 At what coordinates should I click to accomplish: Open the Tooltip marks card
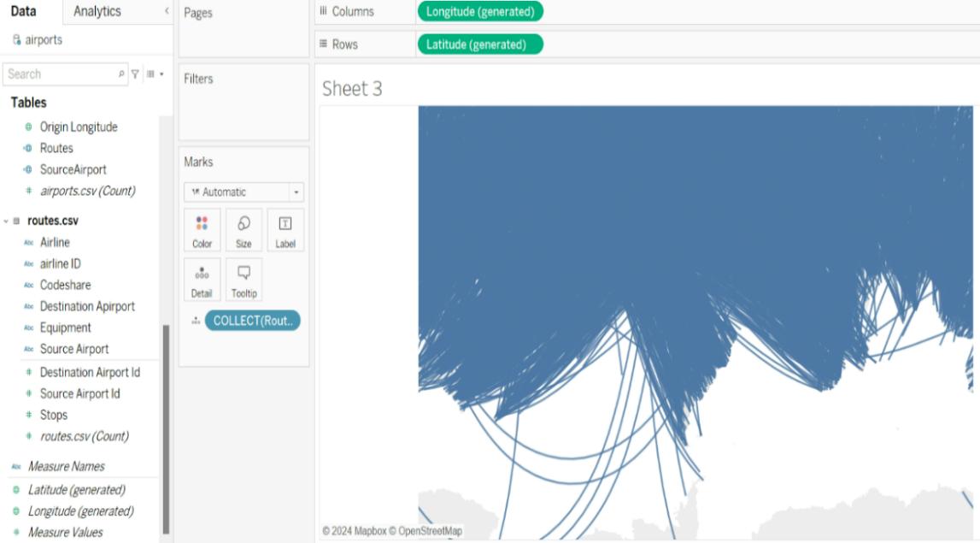click(x=244, y=280)
